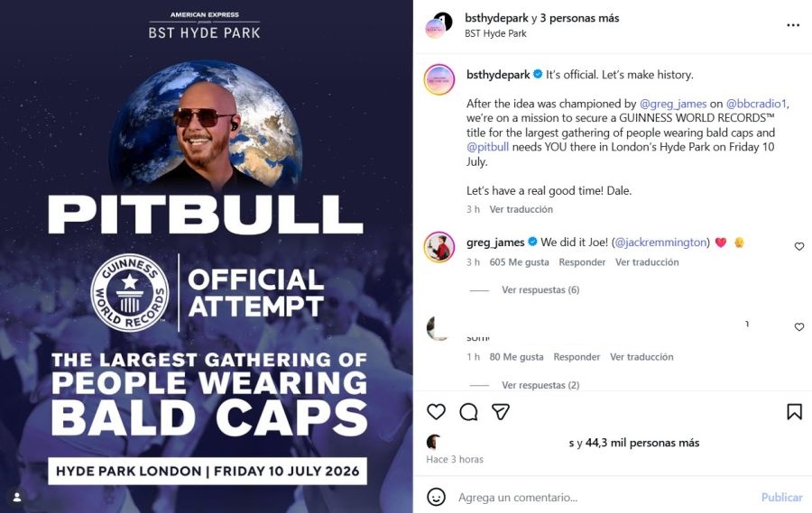Click the tagged people icon on the image
The height and width of the screenshot is (513, 812).
[16, 496]
